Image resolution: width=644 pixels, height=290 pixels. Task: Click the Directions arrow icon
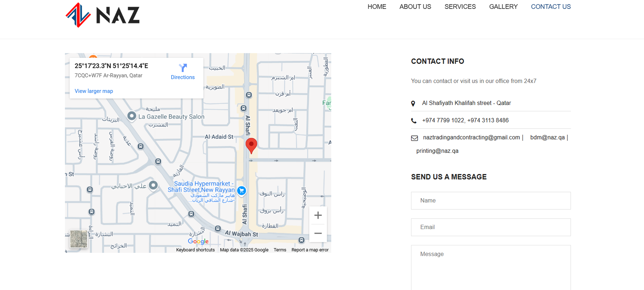(x=183, y=68)
